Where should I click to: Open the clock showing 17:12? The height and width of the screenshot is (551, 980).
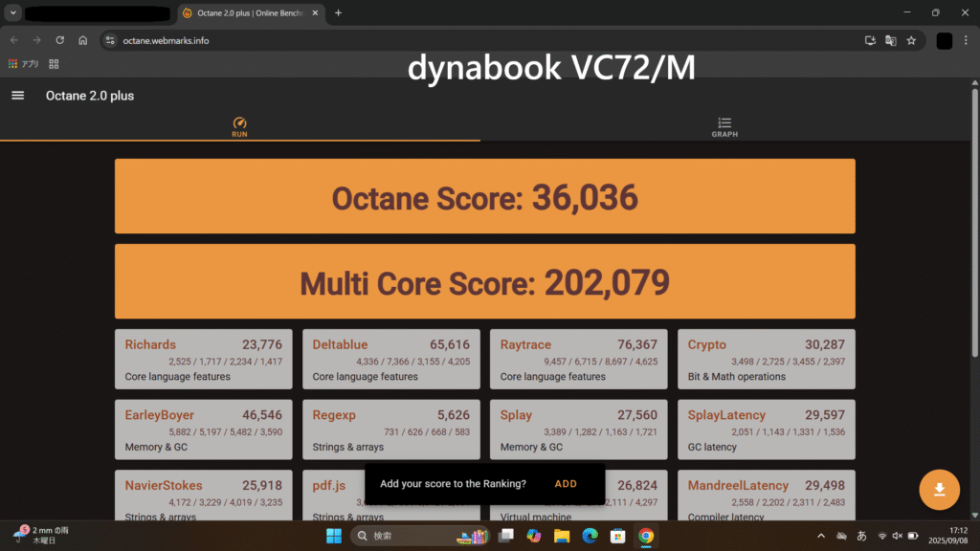pos(947,536)
